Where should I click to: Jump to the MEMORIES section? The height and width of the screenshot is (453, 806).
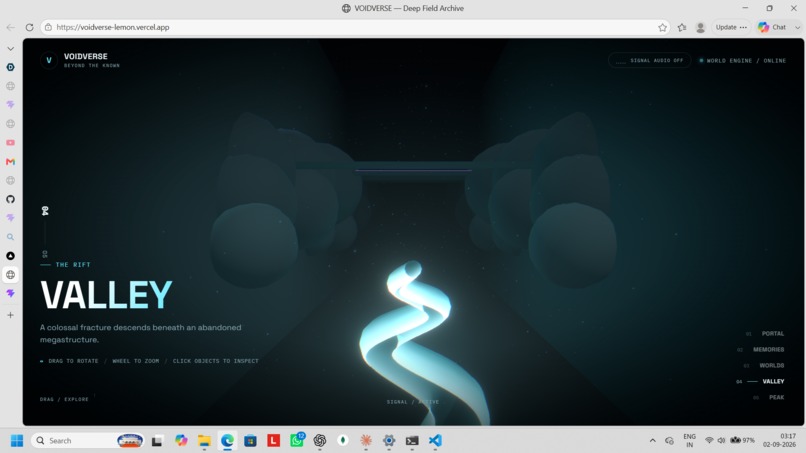761,350
